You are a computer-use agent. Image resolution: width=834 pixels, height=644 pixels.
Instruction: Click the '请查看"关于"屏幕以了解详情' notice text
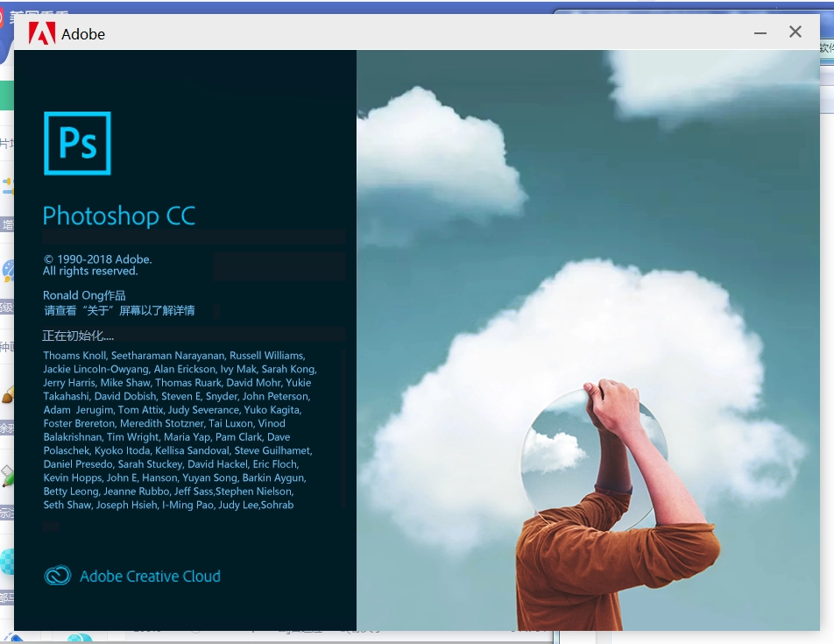[x=119, y=310]
